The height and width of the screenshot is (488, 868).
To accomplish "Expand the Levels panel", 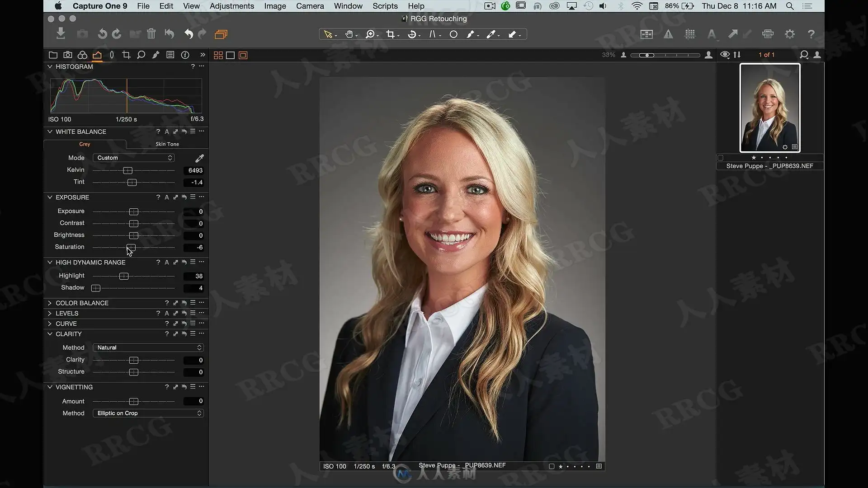I will click(x=50, y=313).
